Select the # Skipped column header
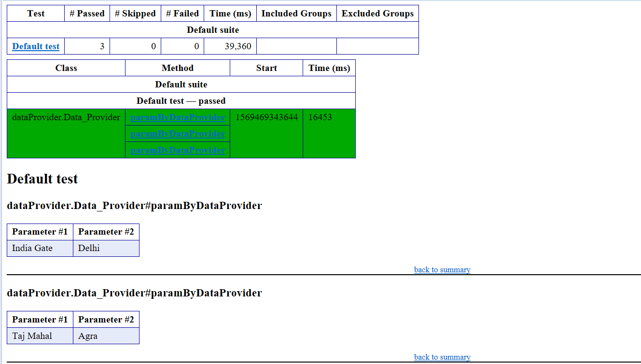 click(x=136, y=13)
